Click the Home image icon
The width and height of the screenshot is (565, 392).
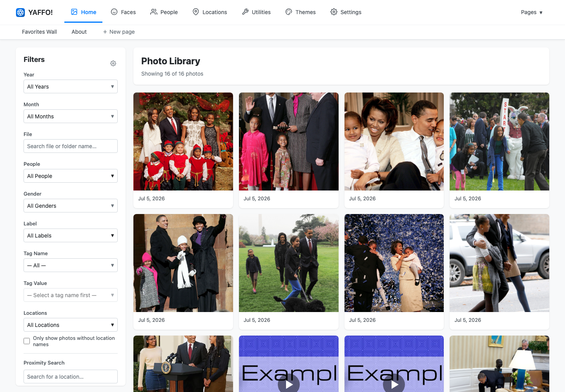click(74, 12)
